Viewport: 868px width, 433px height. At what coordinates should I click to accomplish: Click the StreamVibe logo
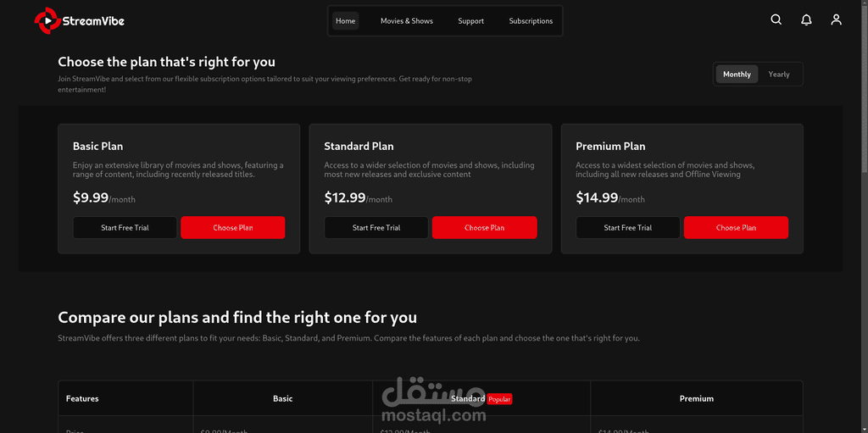tap(79, 21)
